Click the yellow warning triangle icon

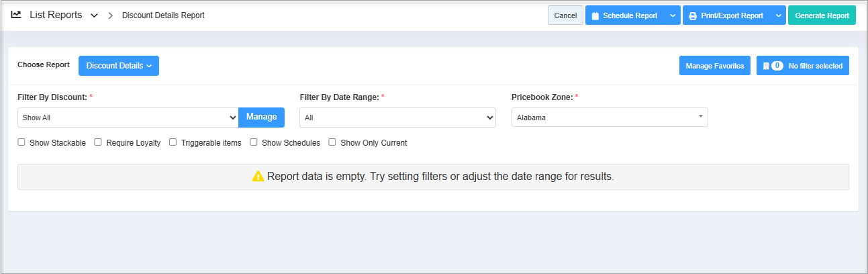click(x=258, y=177)
